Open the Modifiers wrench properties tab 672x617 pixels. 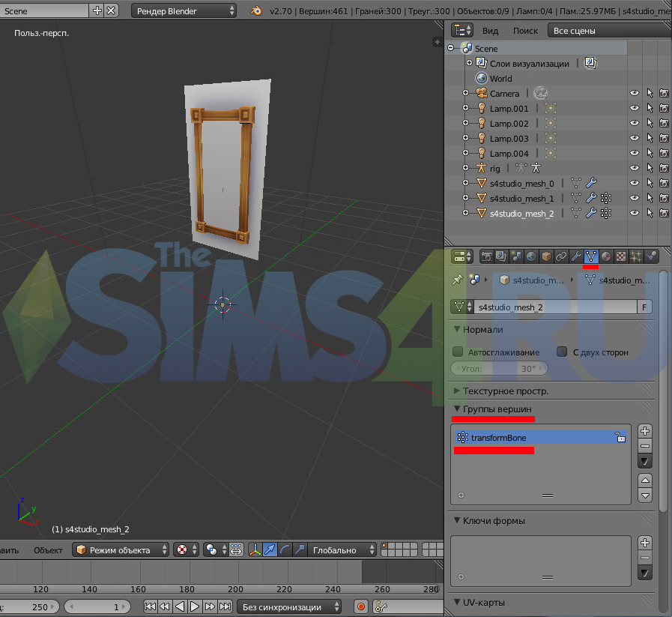click(x=576, y=256)
